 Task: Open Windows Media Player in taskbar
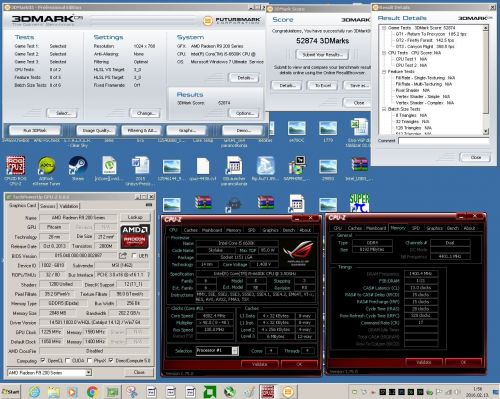[72, 392]
